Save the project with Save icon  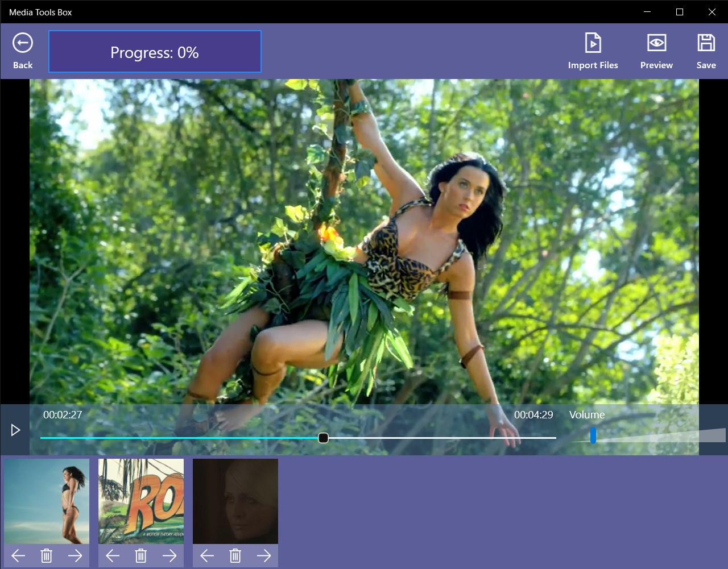pyautogui.click(x=706, y=43)
